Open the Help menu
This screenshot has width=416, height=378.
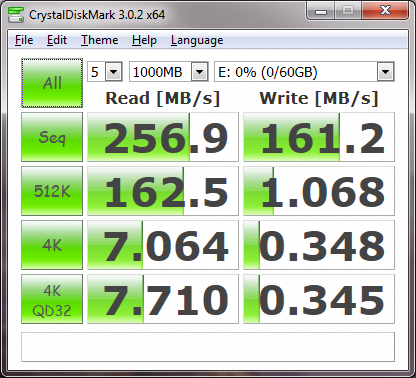144,40
